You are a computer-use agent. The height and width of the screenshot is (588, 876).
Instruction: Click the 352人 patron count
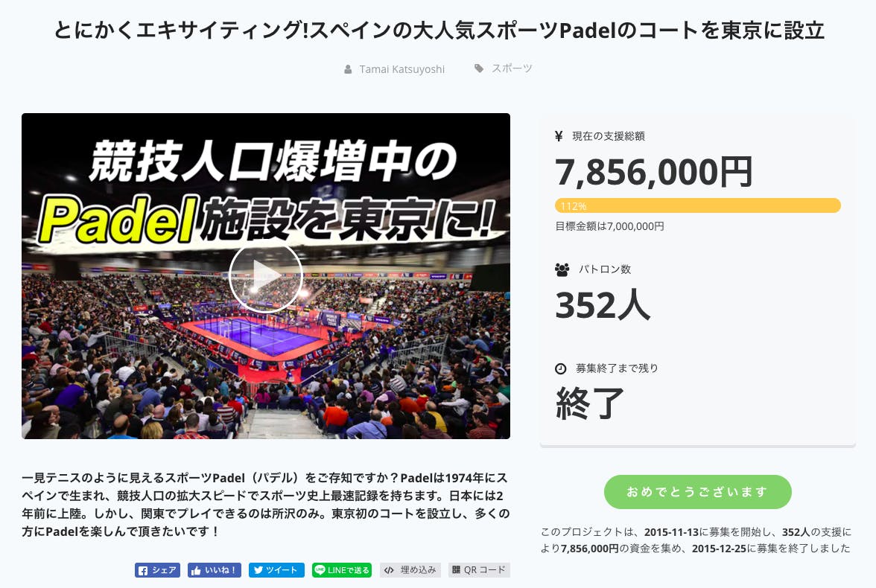tap(603, 304)
